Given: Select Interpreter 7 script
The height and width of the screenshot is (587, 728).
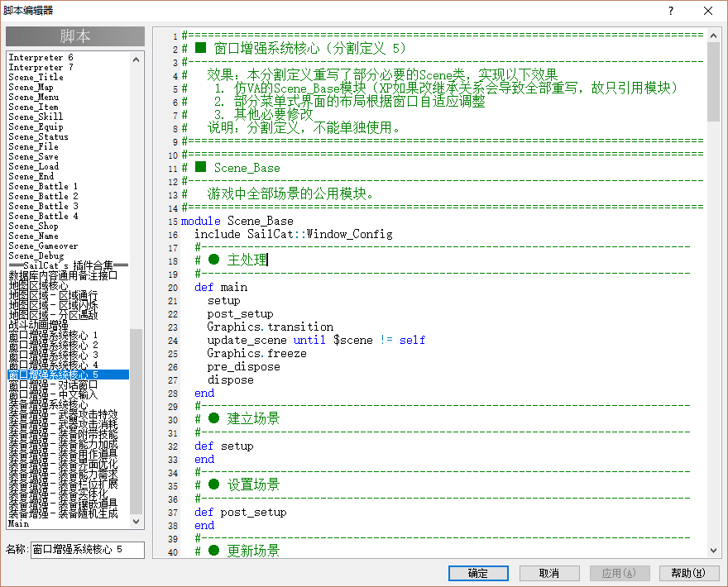Looking at the screenshot, I should (x=41, y=67).
